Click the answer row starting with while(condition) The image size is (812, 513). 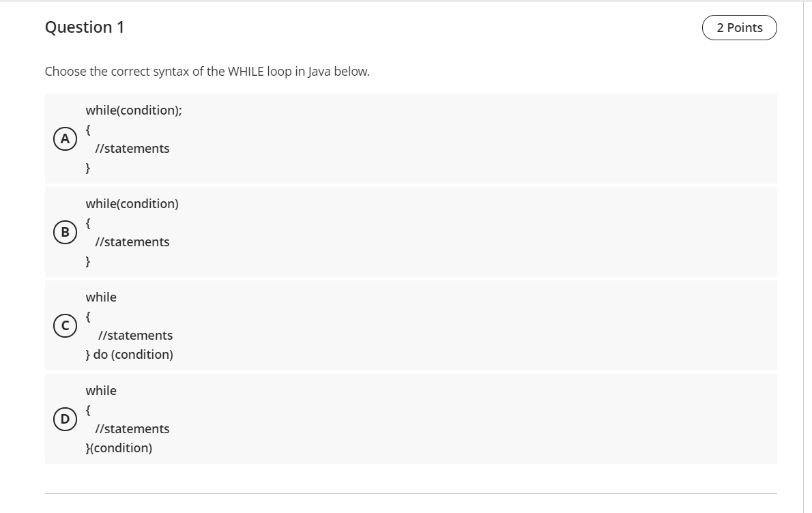(409, 232)
